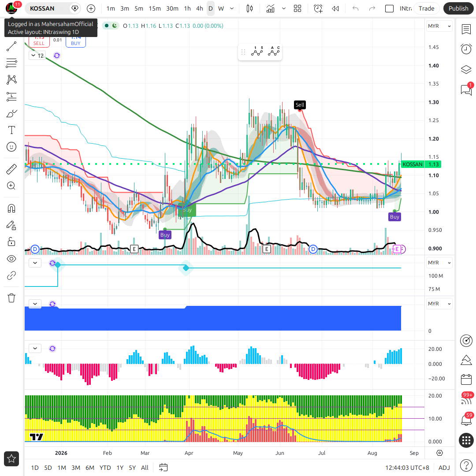Screen dimensions: 476x476
Task: Open the second pane MYR currency dropdown
Action: (x=439, y=263)
